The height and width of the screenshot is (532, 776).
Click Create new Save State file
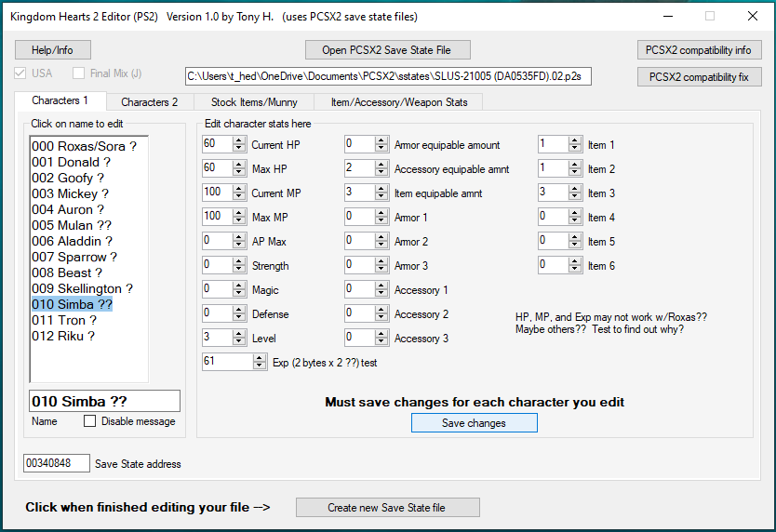point(388,507)
